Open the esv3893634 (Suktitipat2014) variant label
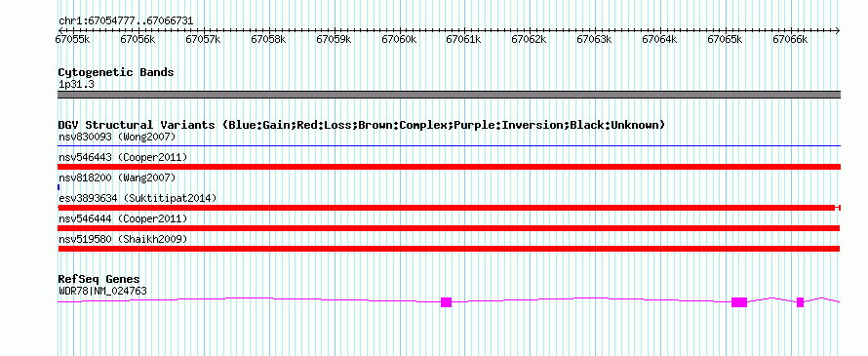868x356 pixels. click(x=138, y=198)
